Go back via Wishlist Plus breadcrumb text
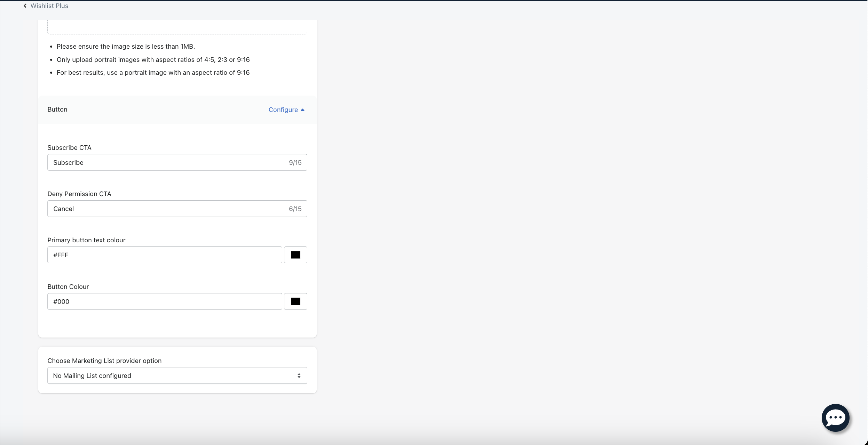The width and height of the screenshot is (868, 445). point(49,6)
